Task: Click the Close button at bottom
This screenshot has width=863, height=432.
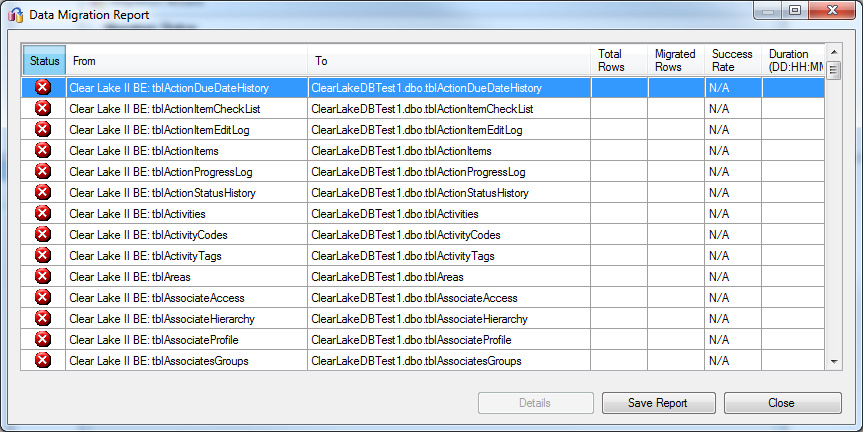Action: coord(782,403)
